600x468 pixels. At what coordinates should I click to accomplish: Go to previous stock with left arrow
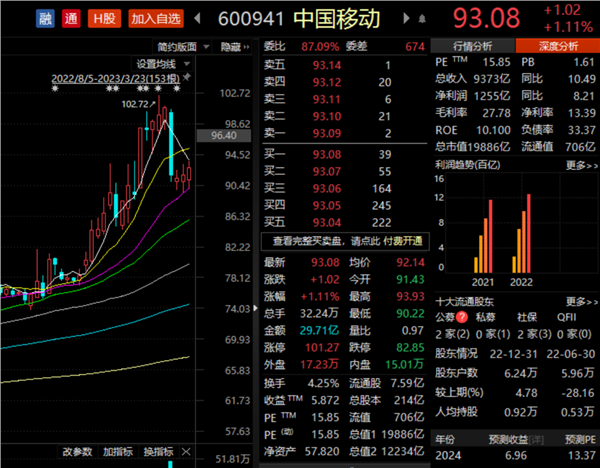click(x=195, y=18)
